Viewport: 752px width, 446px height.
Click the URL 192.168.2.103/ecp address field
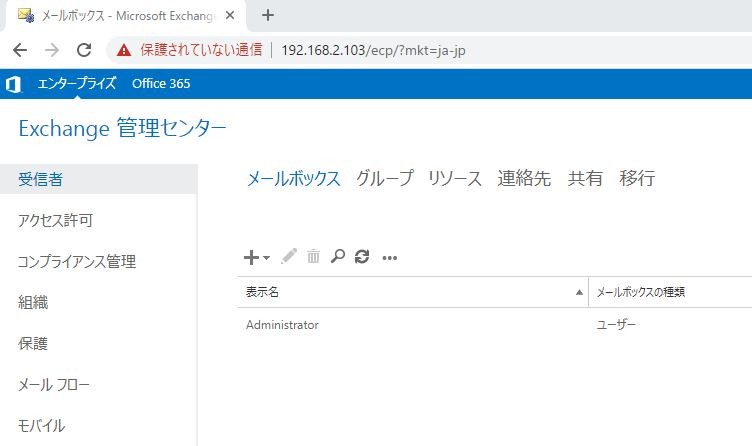point(373,50)
